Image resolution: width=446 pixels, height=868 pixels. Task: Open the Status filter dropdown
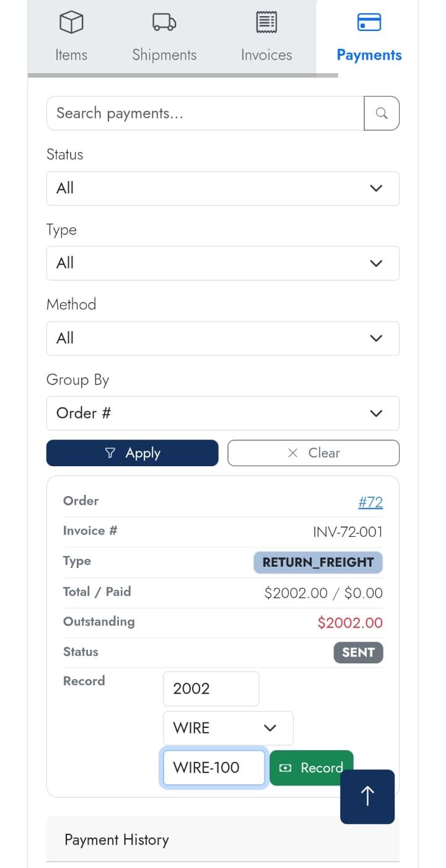click(223, 188)
